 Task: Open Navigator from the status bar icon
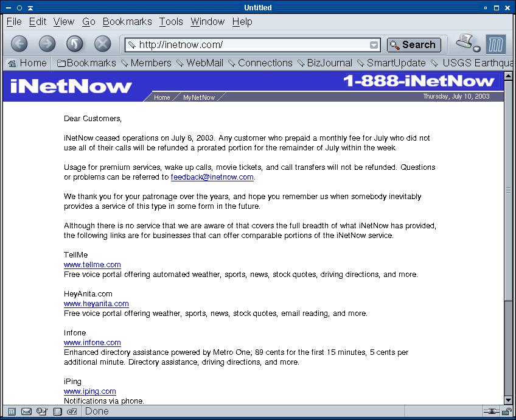(12, 411)
